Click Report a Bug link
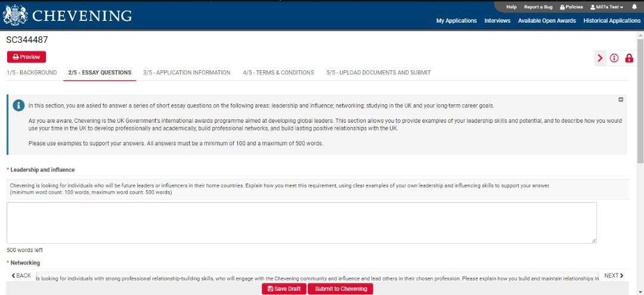The height and width of the screenshot is (295, 644). click(x=538, y=7)
